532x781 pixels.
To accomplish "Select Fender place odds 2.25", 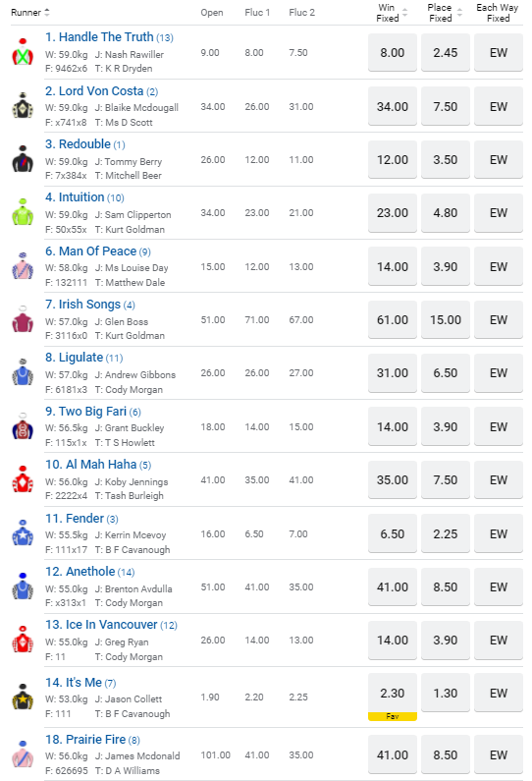I will click(x=445, y=534).
